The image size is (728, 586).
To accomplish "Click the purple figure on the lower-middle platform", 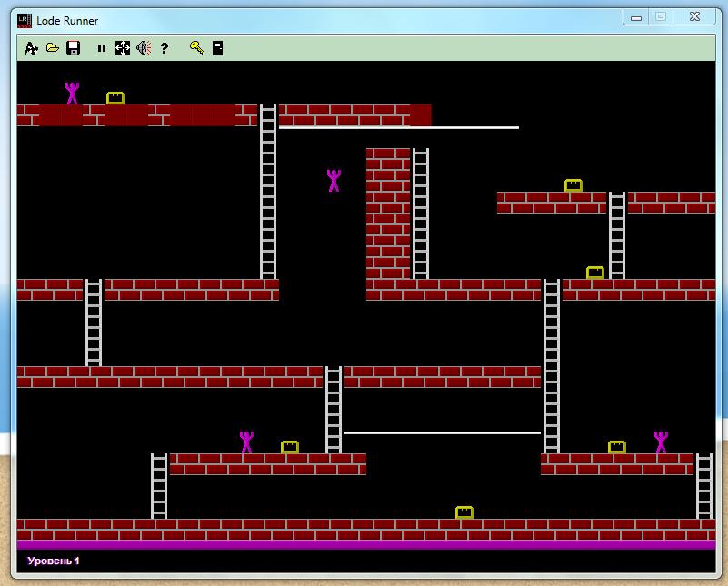I will [x=246, y=442].
